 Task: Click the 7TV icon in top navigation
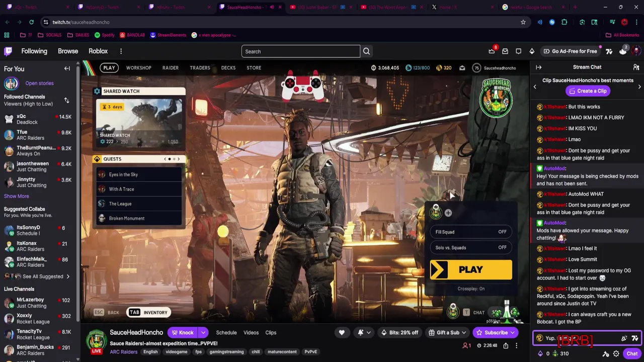pos(609,51)
